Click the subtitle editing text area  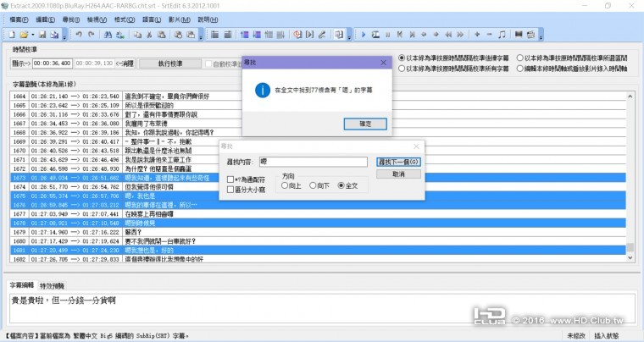[x=320, y=307]
